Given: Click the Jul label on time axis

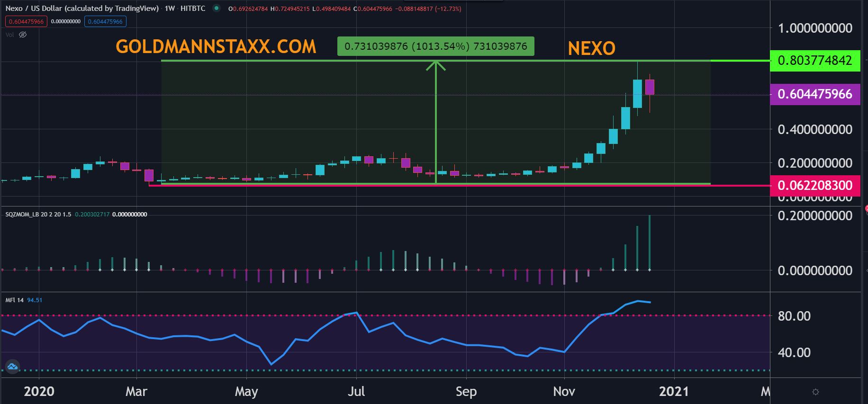Looking at the screenshot, I should point(356,391).
